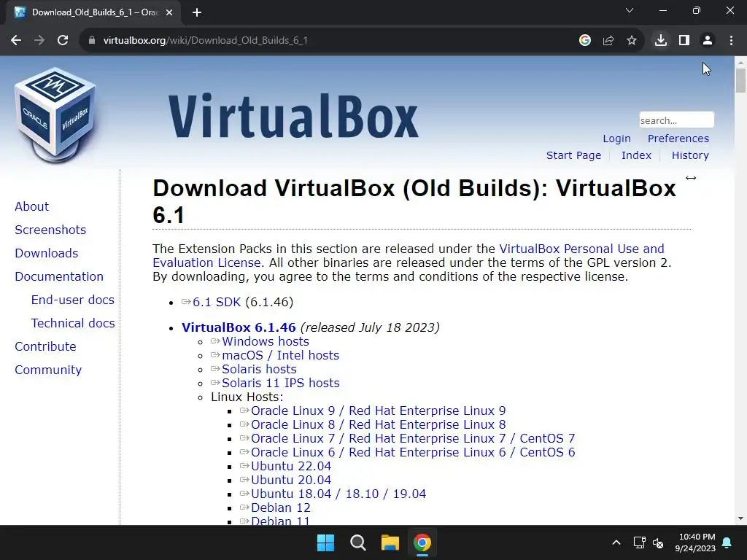This screenshot has width=747, height=560.
Task: Open About in the sidebar
Action: [31, 206]
